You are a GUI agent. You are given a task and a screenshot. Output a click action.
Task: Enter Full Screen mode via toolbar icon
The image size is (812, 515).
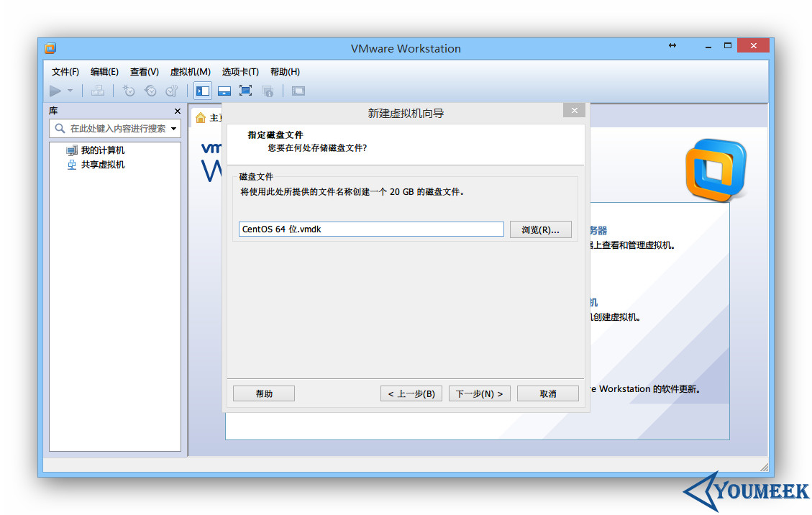pos(246,90)
